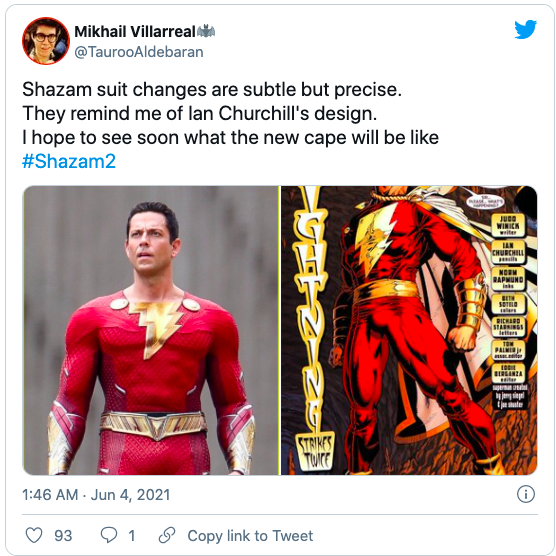Image resolution: width=556 pixels, height=556 pixels.
Task: Open Mikhail Villarreal's profile avatar
Action: pos(46,41)
